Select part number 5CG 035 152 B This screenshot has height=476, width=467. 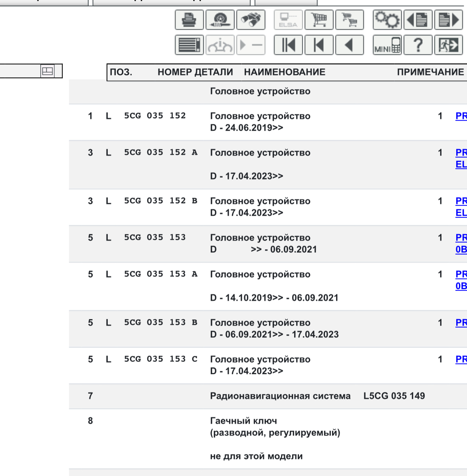coord(160,201)
